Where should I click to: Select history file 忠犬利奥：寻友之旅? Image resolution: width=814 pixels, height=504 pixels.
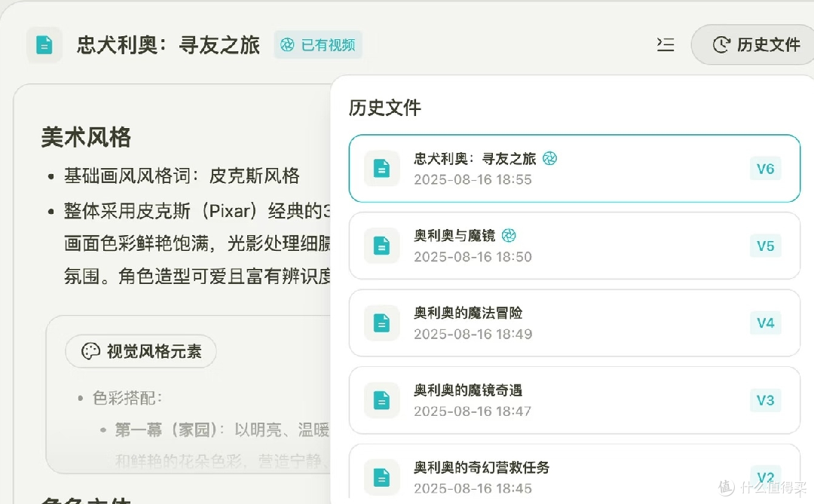(574, 169)
